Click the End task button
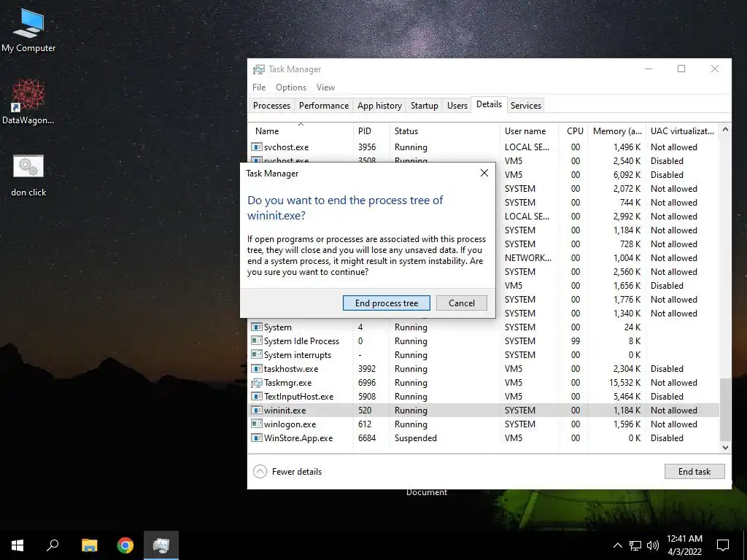 (694, 472)
